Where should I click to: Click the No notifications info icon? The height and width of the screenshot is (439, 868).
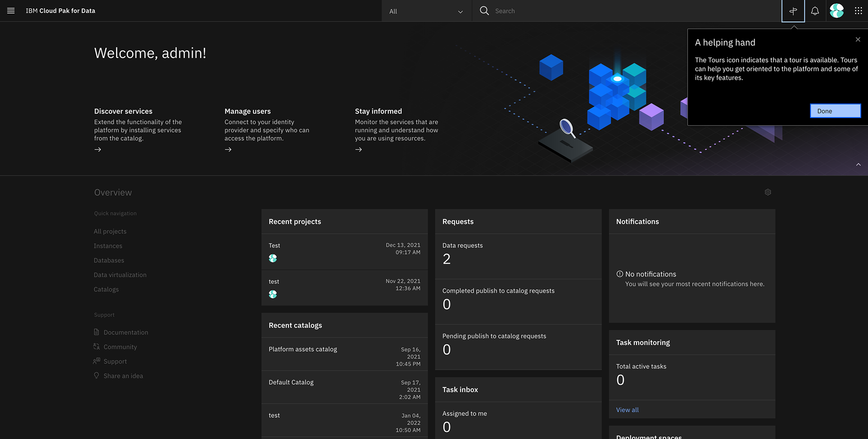click(x=620, y=274)
